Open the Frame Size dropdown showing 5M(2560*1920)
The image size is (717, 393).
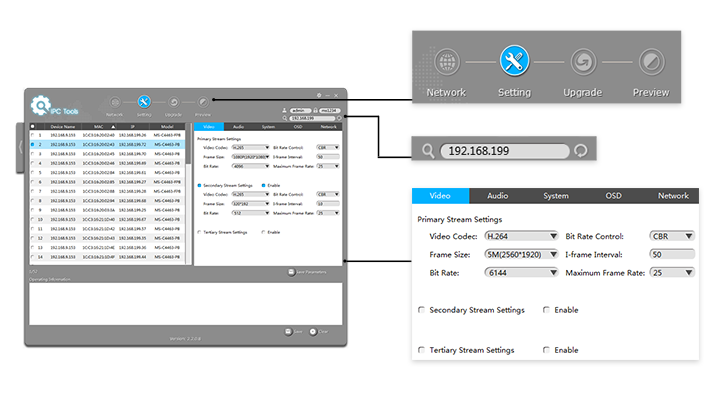point(521,254)
